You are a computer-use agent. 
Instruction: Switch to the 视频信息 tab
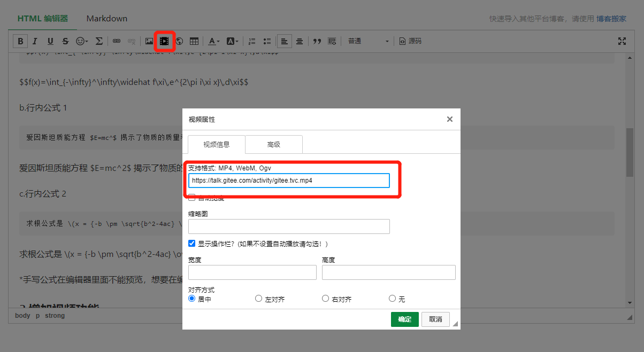click(x=217, y=144)
